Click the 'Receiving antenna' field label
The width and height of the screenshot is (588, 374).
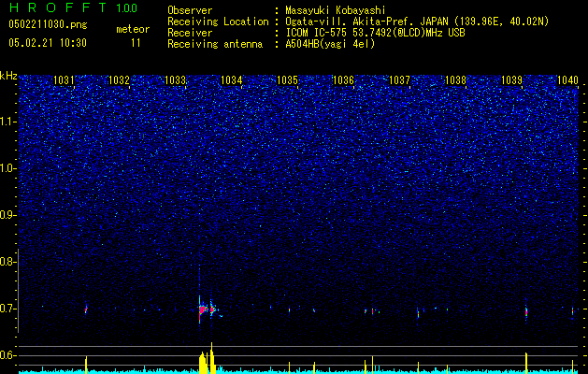215,44
